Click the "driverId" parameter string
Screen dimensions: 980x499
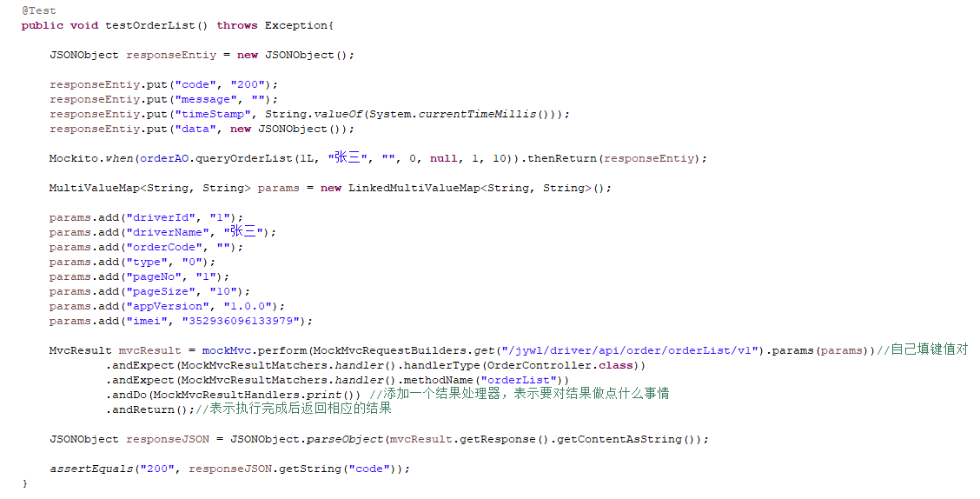[x=161, y=217]
